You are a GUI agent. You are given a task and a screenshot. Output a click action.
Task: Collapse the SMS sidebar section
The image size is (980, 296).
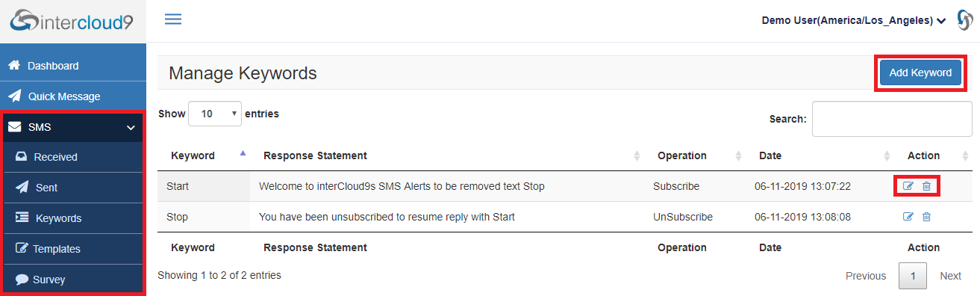pos(73,127)
